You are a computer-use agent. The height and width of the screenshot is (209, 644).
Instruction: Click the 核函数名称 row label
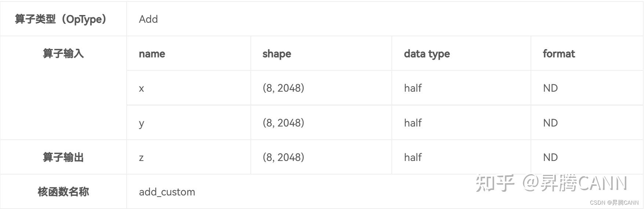click(63, 192)
